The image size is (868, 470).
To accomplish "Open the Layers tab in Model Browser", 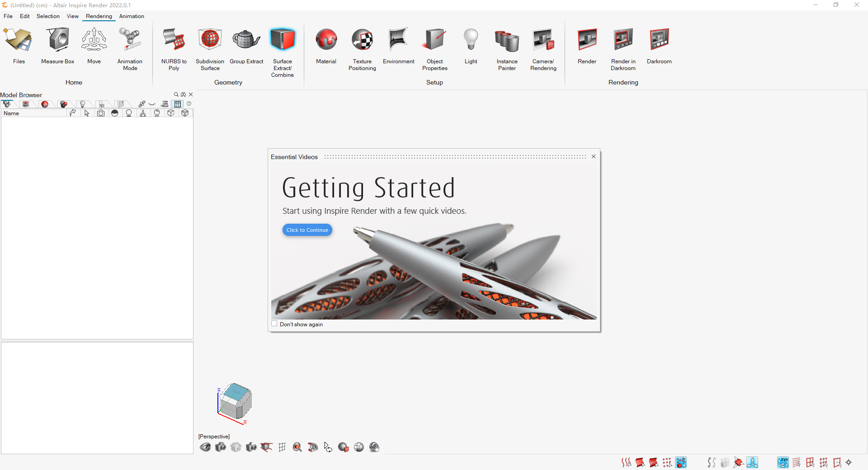I will (x=26, y=104).
